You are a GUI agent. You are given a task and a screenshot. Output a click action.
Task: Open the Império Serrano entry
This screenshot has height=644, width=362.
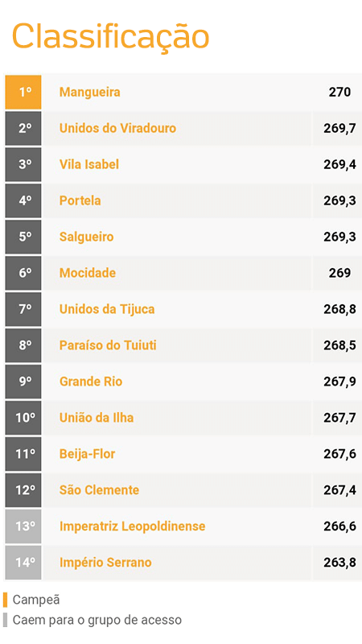(x=105, y=562)
